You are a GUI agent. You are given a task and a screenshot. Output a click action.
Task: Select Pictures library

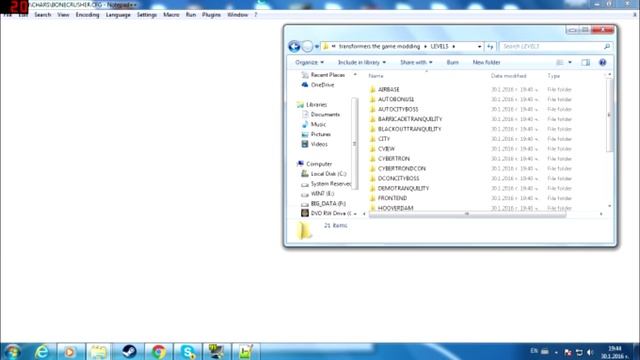coord(316,134)
